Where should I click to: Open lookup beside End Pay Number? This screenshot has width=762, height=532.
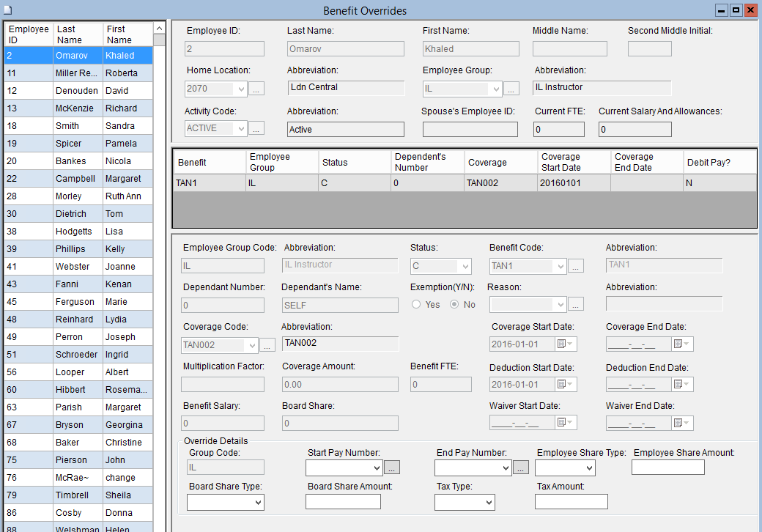[521, 468]
